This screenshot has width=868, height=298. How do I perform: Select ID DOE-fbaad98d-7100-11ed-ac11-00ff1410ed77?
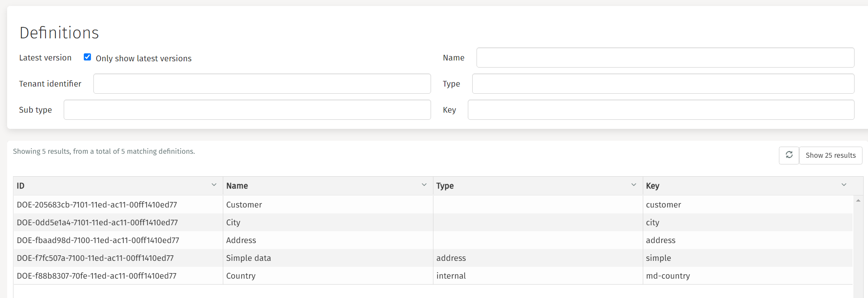[x=98, y=240]
